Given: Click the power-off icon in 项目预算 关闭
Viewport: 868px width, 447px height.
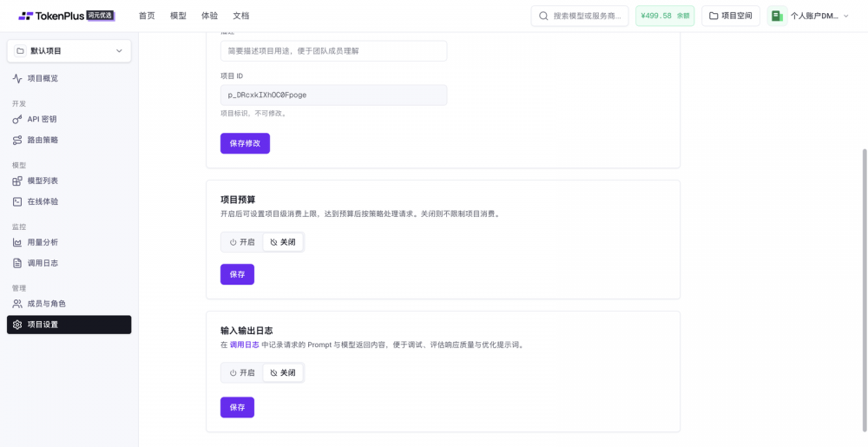Looking at the screenshot, I should tap(273, 242).
